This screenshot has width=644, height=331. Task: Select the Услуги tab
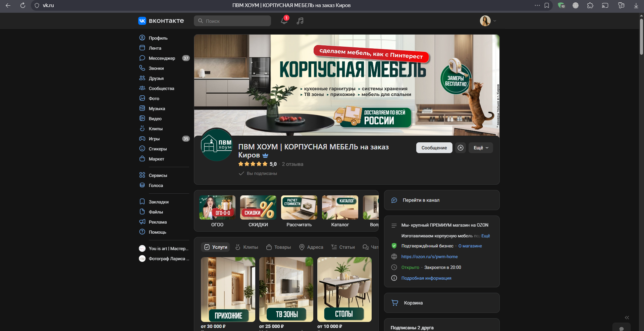click(215, 247)
